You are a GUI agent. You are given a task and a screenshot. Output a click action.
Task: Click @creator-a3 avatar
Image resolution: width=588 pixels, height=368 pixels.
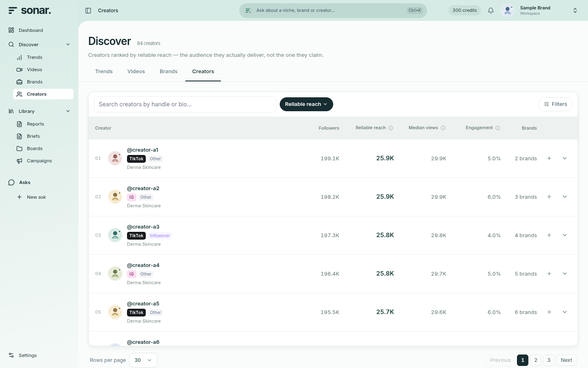[115, 235]
